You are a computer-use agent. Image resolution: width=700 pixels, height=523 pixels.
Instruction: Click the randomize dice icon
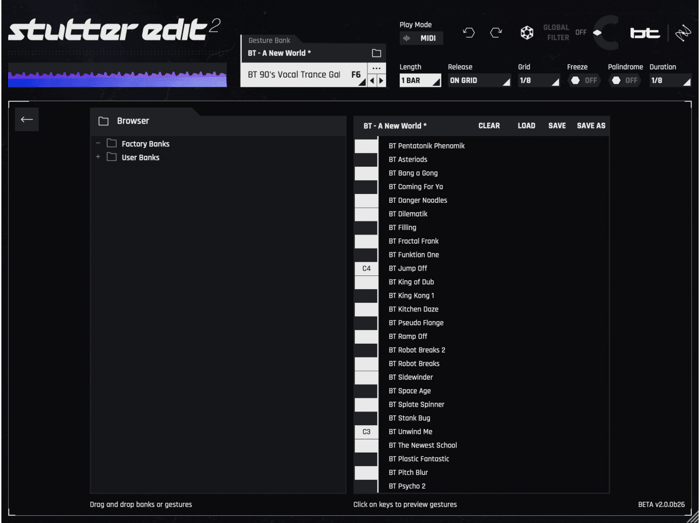point(527,33)
